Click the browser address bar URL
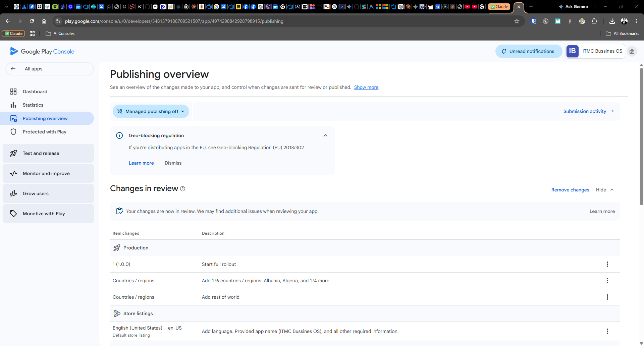 click(174, 21)
